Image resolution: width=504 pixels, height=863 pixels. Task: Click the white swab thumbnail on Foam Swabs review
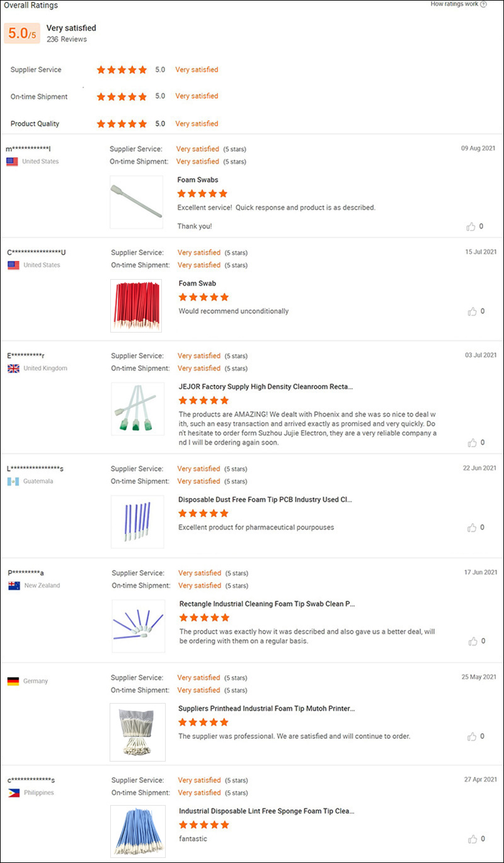coord(137,202)
